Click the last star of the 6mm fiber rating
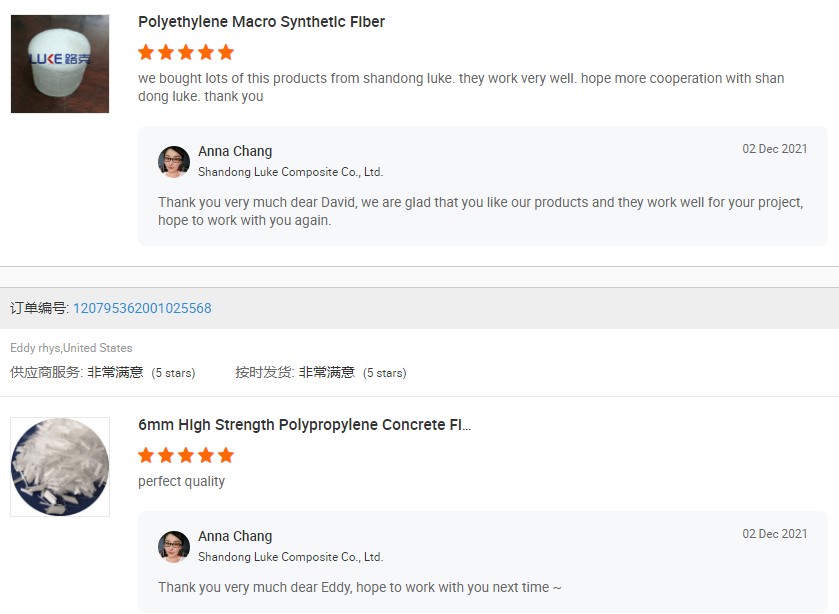839x614 pixels. 226,455
